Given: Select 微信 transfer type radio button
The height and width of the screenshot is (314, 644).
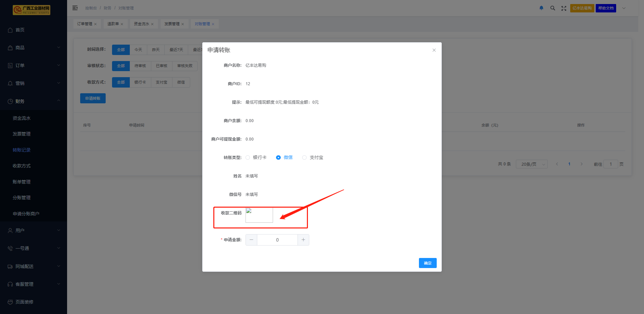Looking at the screenshot, I should (x=278, y=158).
